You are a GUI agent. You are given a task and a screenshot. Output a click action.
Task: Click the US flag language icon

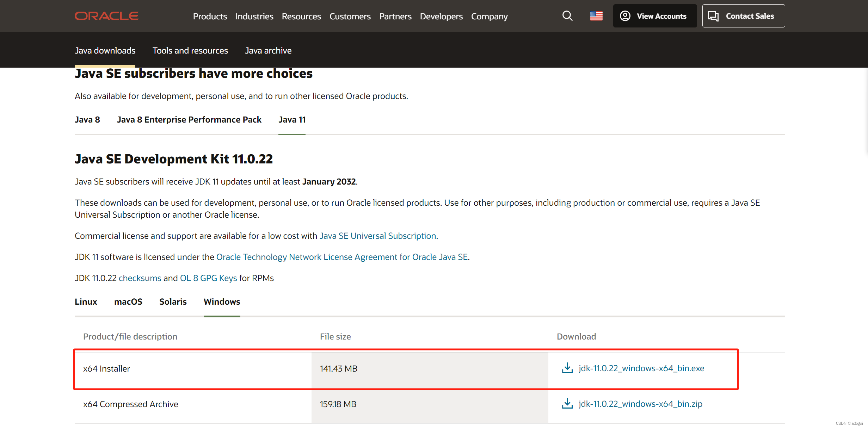(x=597, y=15)
